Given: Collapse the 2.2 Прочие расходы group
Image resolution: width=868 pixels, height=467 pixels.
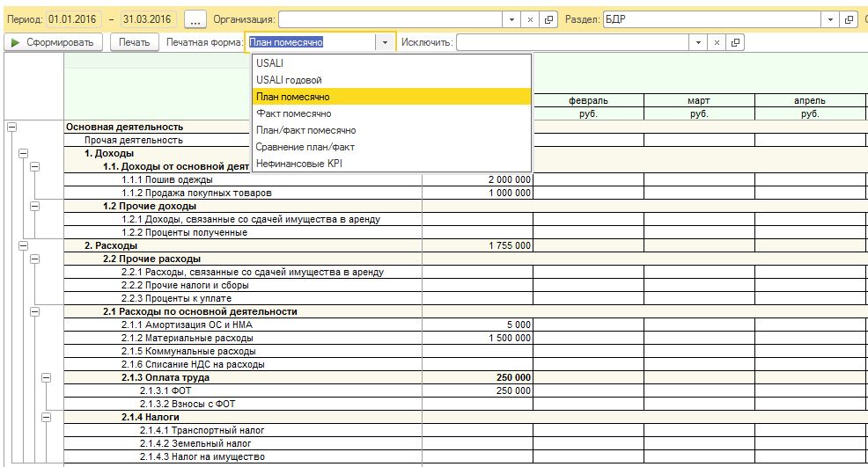Looking at the screenshot, I should (x=35, y=259).
